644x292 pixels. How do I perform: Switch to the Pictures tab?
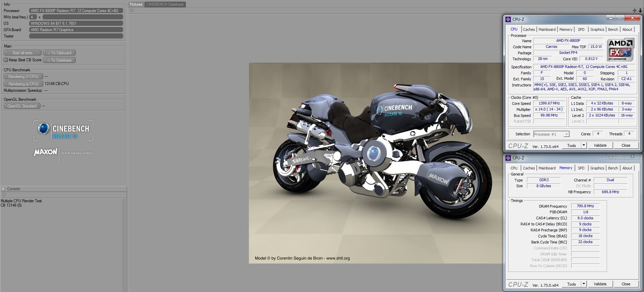click(x=136, y=4)
